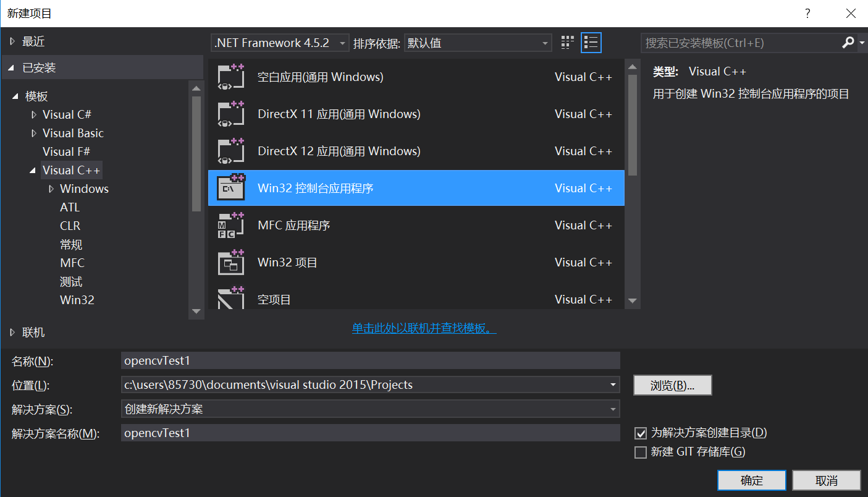Collapse the Visual C++ node arrow
The height and width of the screenshot is (497, 868).
click(x=33, y=171)
